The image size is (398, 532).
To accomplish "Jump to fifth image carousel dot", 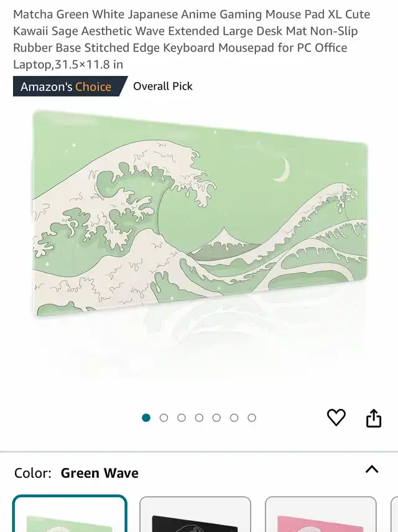I will (216, 418).
